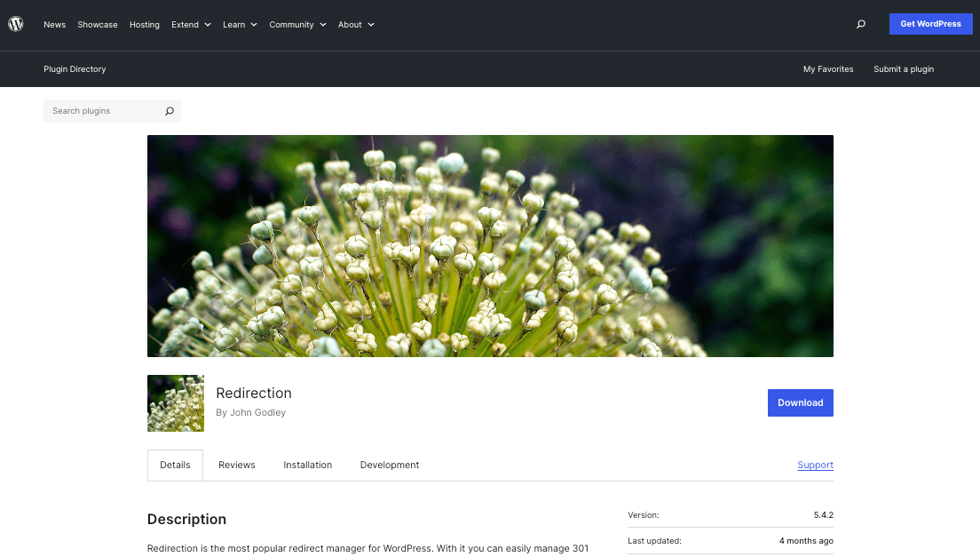
Task: Expand the About dropdown menu
Action: [356, 25]
